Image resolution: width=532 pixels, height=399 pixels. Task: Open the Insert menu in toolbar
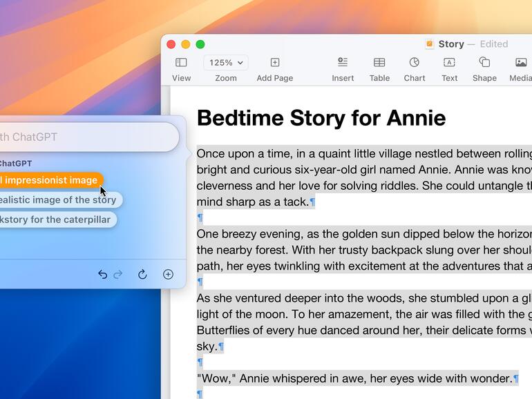(343, 63)
